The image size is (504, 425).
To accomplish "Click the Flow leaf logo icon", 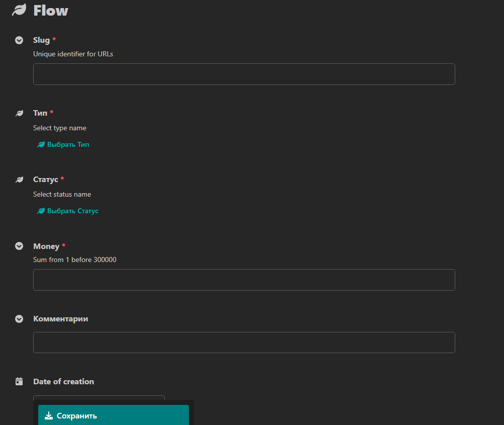I will pyautogui.click(x=19, y=10).
